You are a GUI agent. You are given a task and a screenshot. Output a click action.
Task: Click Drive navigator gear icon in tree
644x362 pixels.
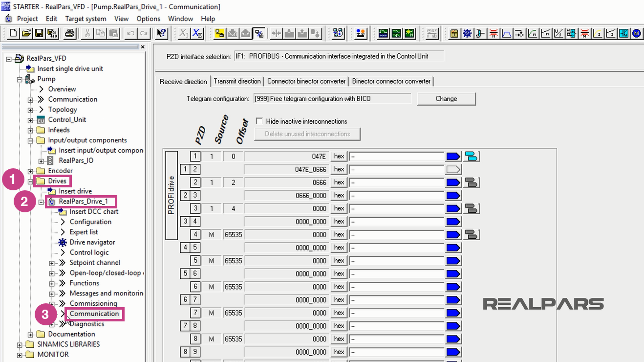coord(63,242)
